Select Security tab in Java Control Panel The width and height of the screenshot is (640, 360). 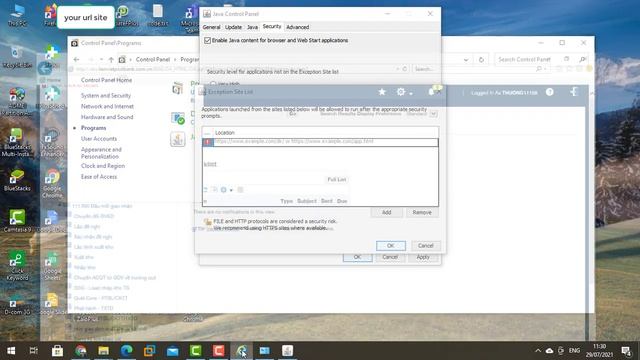pos(272,26)
